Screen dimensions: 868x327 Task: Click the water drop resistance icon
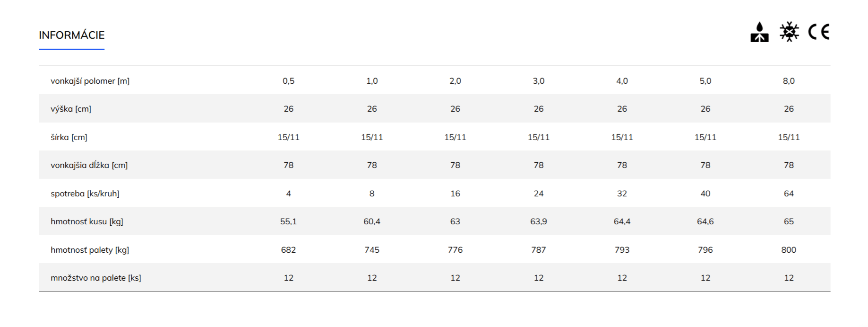759,32
